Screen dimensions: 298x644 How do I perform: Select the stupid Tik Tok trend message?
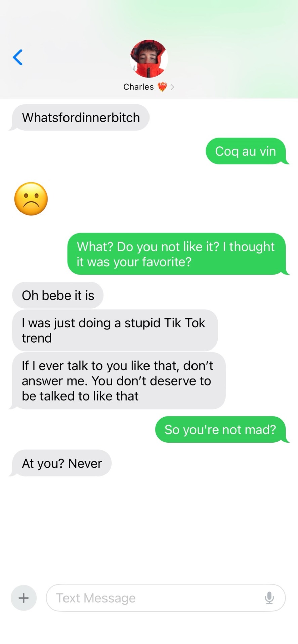point(115,330)
